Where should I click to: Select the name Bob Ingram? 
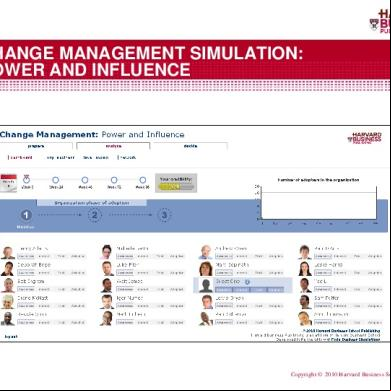pos(31,281)
